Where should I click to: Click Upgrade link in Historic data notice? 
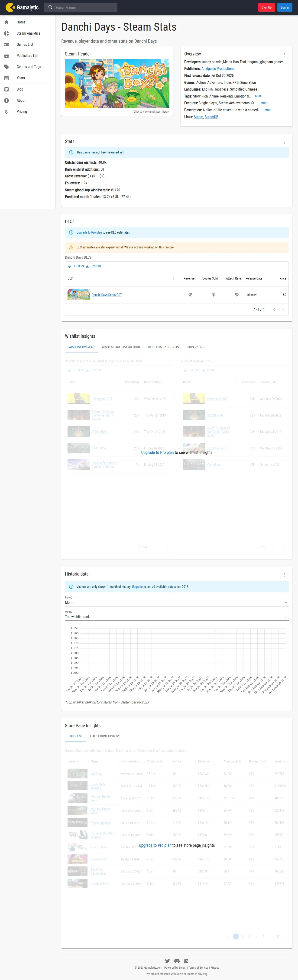(x=137, y=587)
